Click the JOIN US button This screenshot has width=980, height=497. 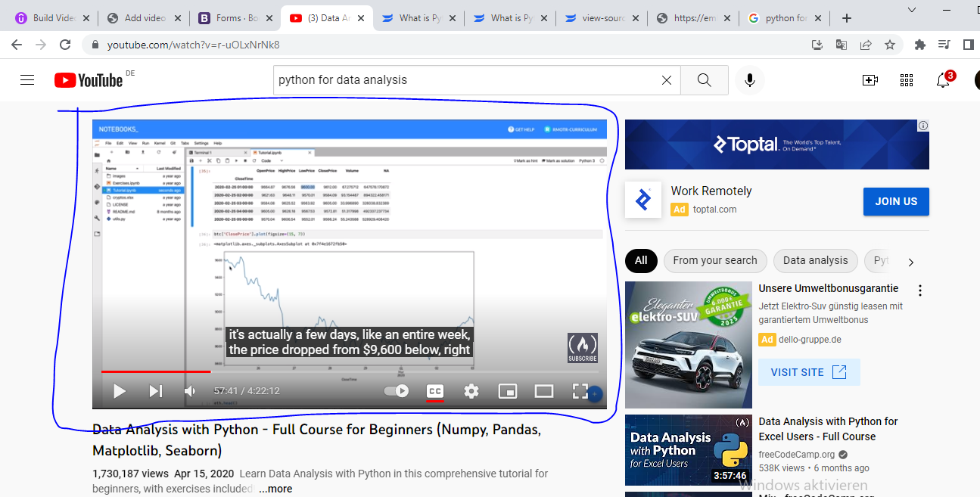(896, 201)
